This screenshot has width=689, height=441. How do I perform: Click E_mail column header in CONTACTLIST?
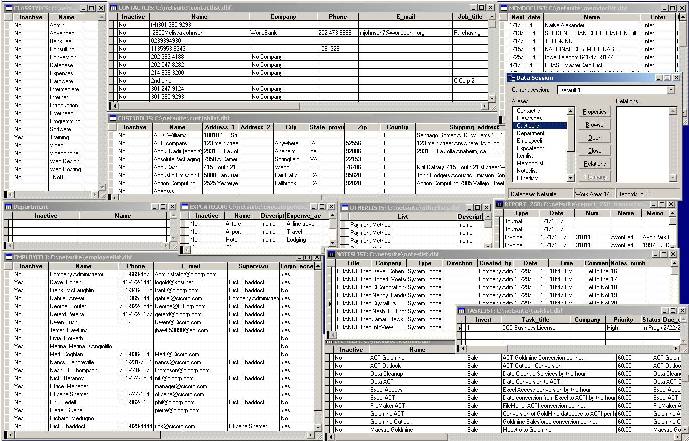(x=405, y=17)
